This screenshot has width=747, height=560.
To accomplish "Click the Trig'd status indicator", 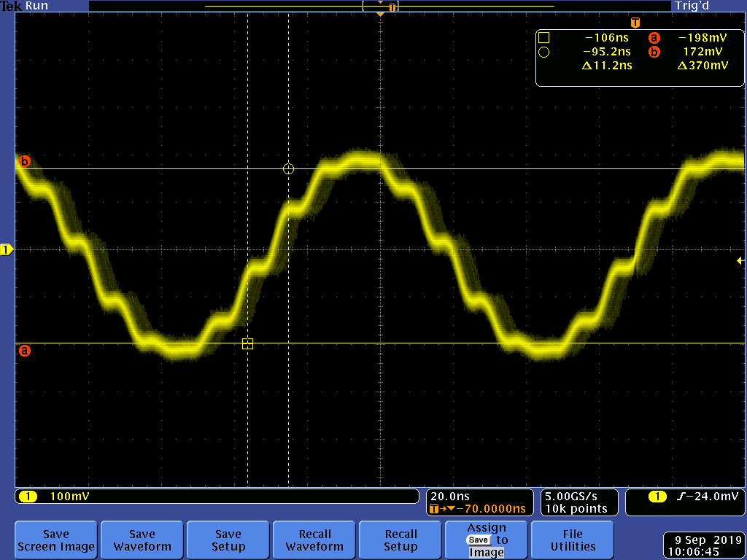I will 692,6.
